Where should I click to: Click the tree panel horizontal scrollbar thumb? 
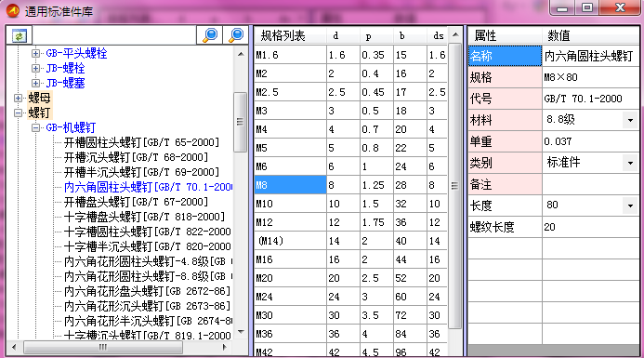(x=103, y=348)
